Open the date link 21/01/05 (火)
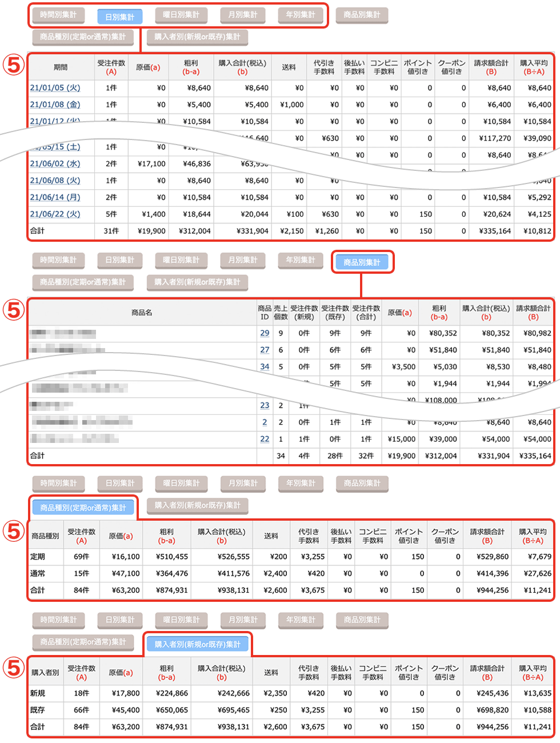560x743 pixels. click(55, 88)
